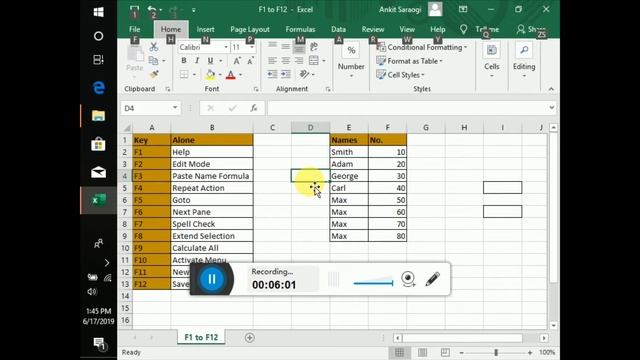
Task: Click the Zoom Out minus button
Action: pyautogui.click(x=461, y=352)
